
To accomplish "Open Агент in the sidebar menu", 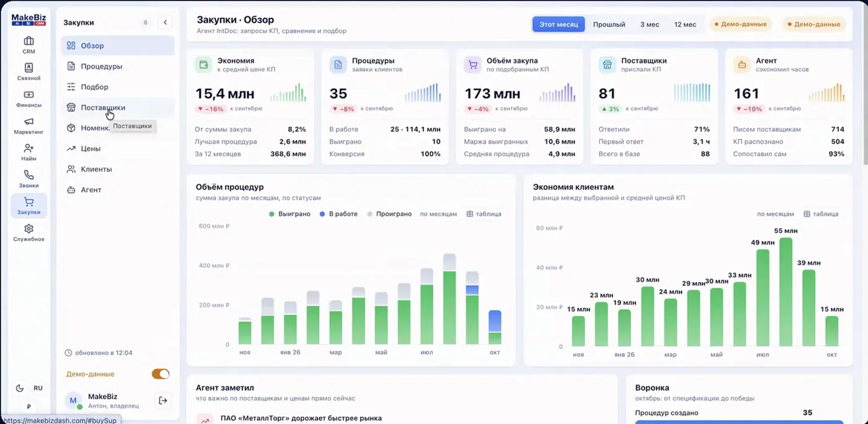I will (118, 190).
